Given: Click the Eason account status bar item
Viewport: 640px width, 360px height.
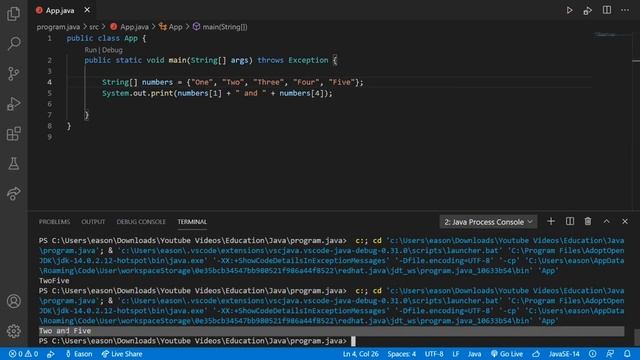Looking at the screenshot, I should [79, 354].
